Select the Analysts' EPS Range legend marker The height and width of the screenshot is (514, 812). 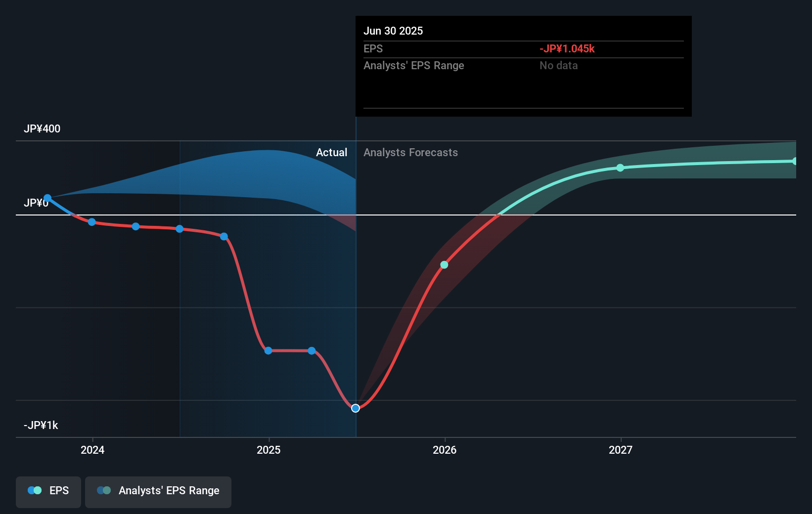pyautogui.click(x=104, y=490)
